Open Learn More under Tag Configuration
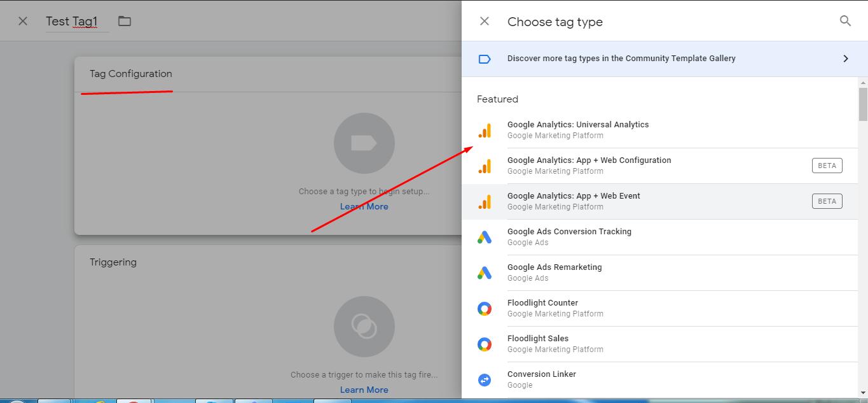Screen dimensions: 868x403 click(x=364, y=206)
